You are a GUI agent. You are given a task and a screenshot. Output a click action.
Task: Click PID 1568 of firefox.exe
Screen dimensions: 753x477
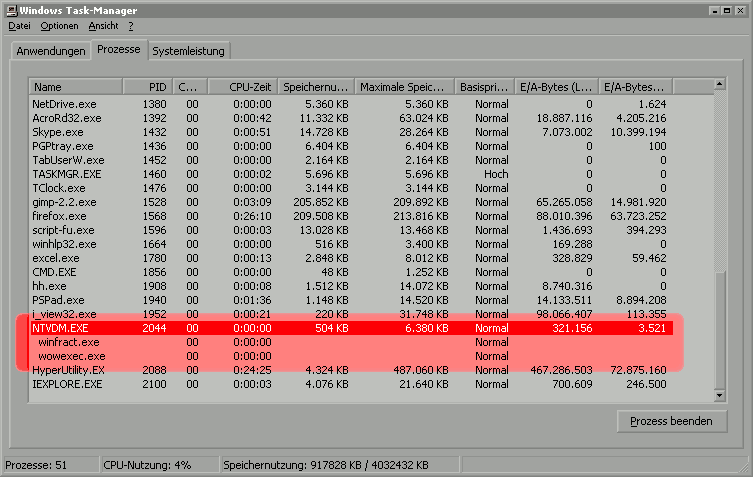(x=154, y=216)
